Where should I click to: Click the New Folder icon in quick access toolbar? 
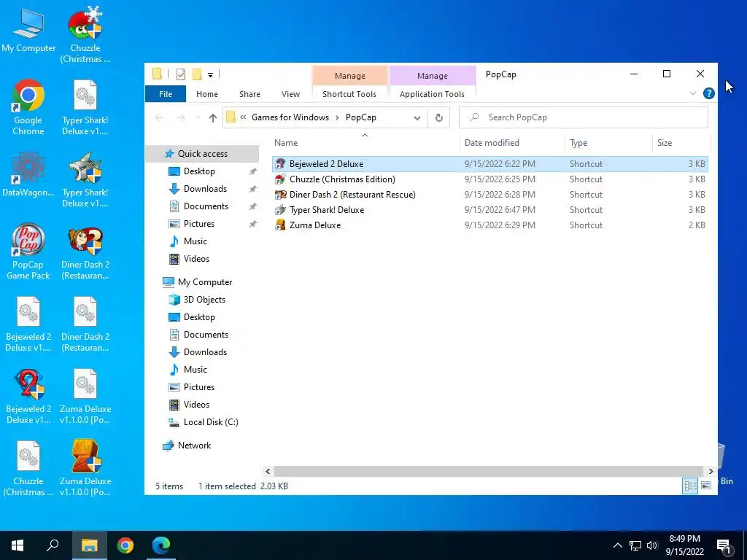pos(197,74)
